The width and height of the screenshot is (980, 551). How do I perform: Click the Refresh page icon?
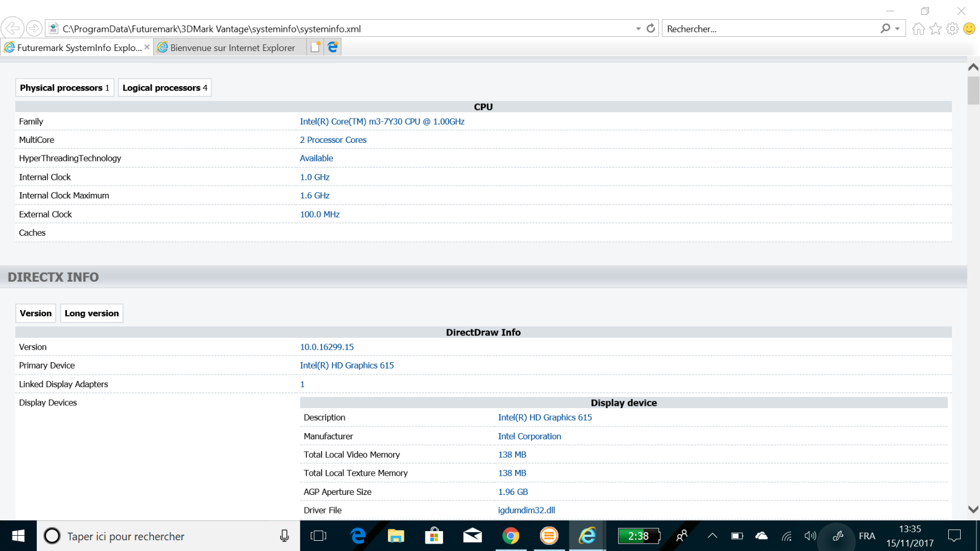651,28
